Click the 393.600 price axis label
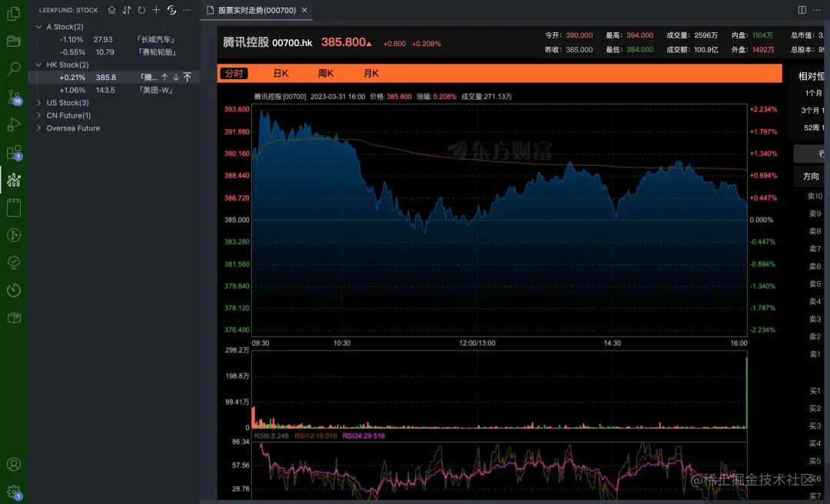 tap(237, 109)
